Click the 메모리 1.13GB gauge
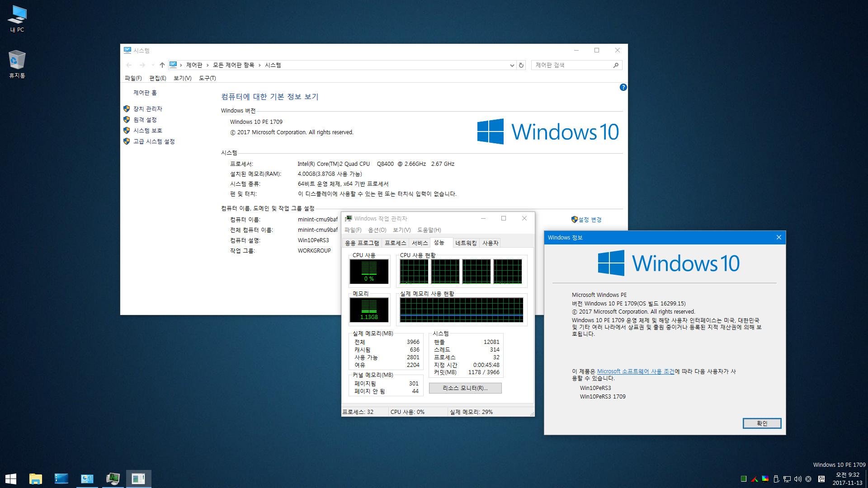 [x=369, y=310]
